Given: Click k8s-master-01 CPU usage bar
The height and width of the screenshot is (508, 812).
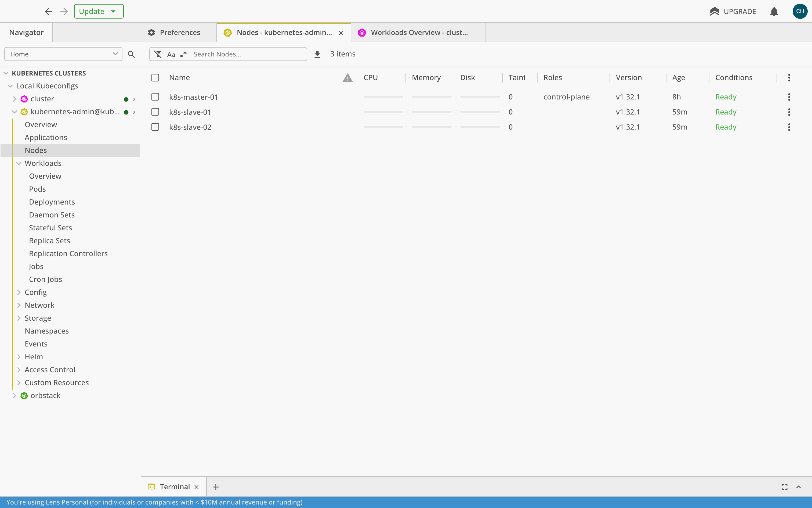Looking at the screenshot, I should tap(383, 97).
